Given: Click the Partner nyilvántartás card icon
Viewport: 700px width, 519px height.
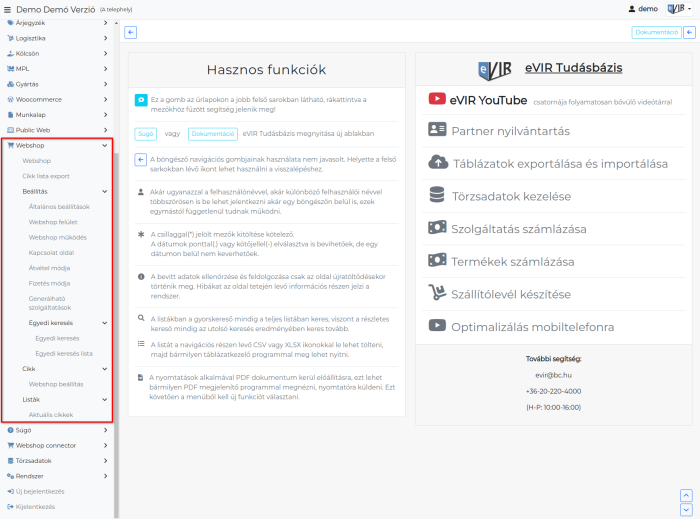Looking at the screenshot, I should pos(437,130).
